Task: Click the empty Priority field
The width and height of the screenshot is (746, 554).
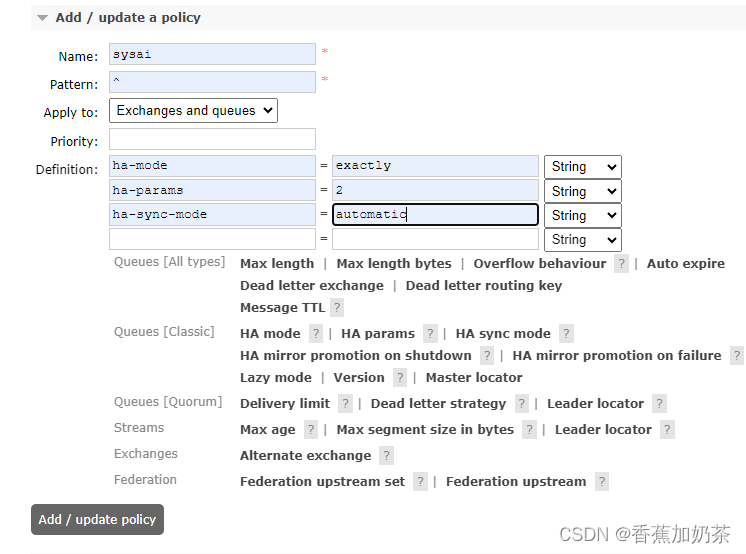Action: tap(212, 139)
